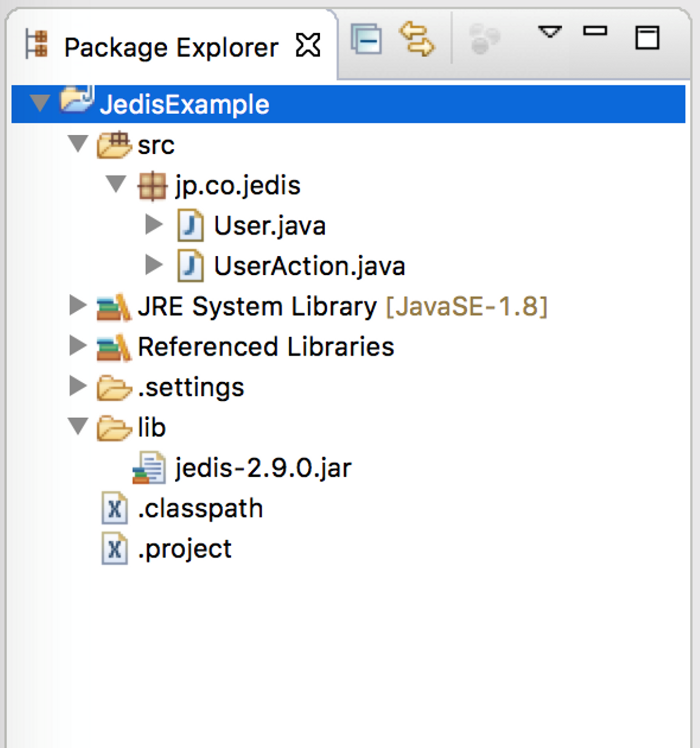
Task: Open the View Menu dropdown triangle
Action: tap(550, 32)
